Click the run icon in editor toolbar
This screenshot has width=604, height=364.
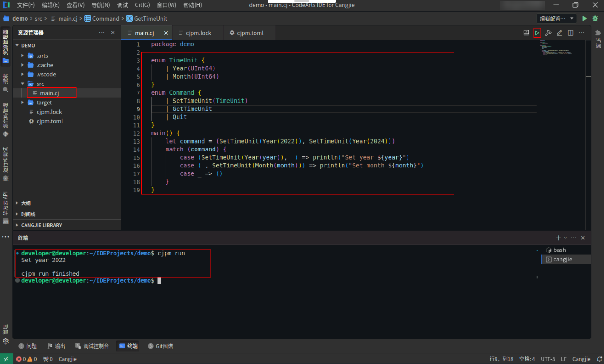click(537, 33)
